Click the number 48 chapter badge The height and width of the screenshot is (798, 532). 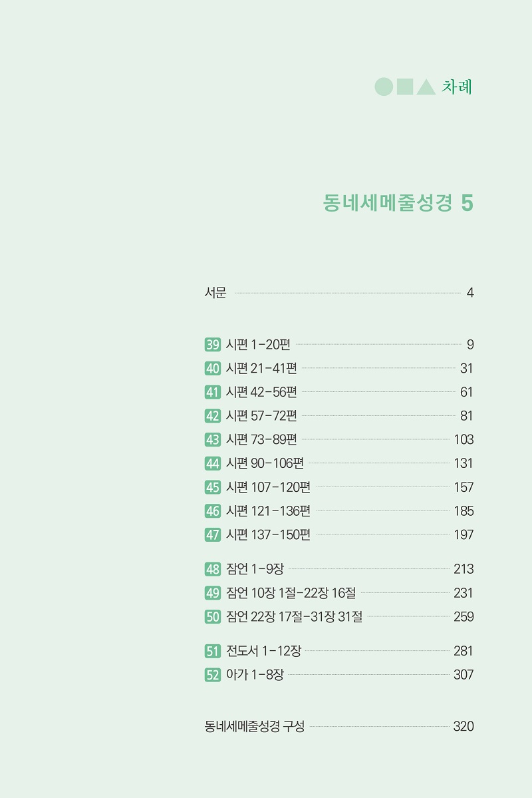(213, 569)
